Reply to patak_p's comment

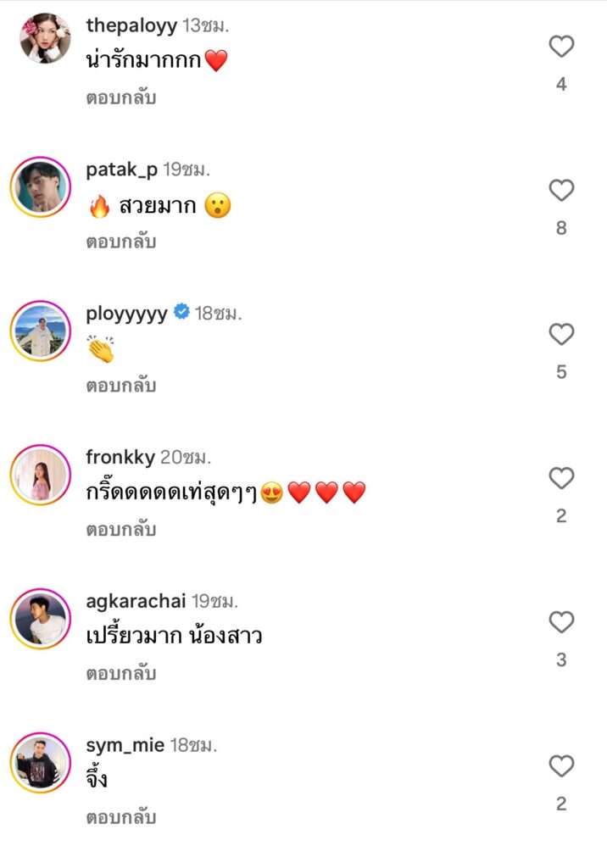pyautogui.click(x=121, y=242)
